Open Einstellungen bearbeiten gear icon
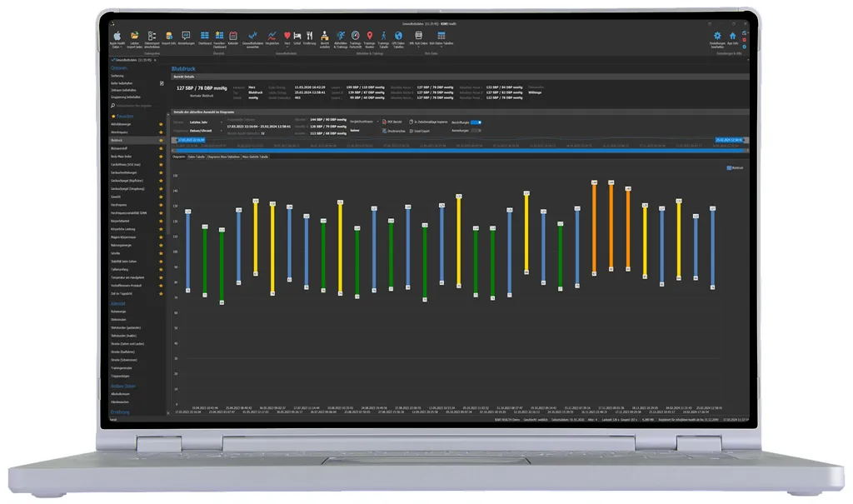The height and width of the screenshot is (504, 853). point(717,37)
